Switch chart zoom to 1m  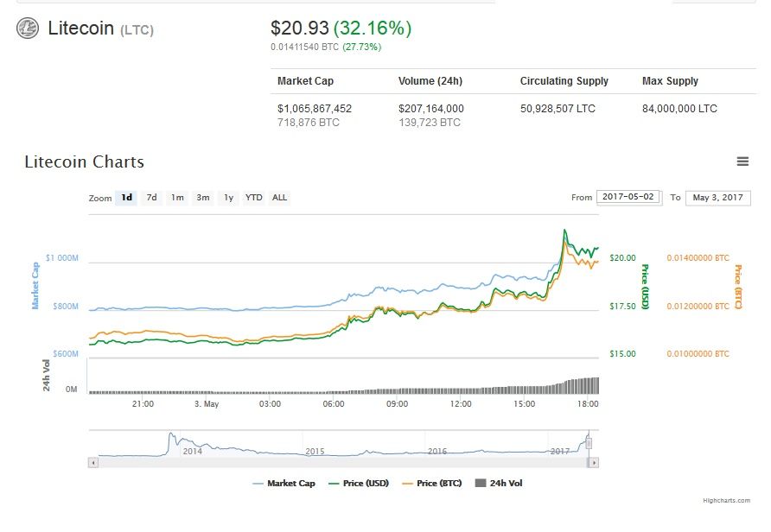177,198
